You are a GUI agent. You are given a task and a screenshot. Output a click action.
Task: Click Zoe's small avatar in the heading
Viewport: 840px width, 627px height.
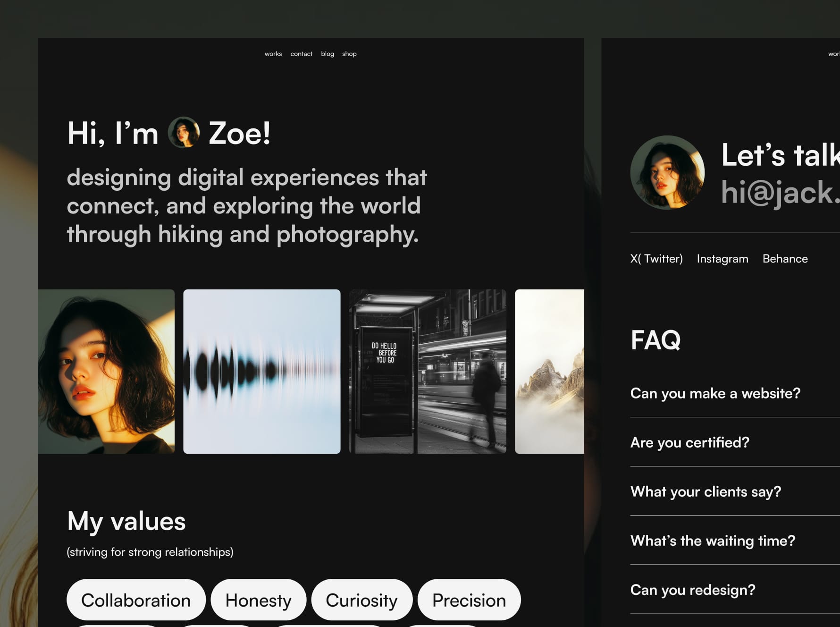tap(184, 132)
